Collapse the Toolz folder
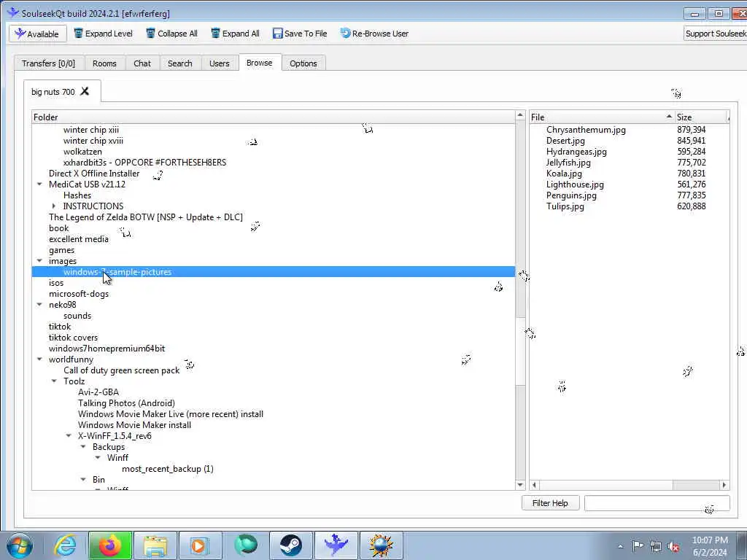The image size is (747, 560). [54, 381]
